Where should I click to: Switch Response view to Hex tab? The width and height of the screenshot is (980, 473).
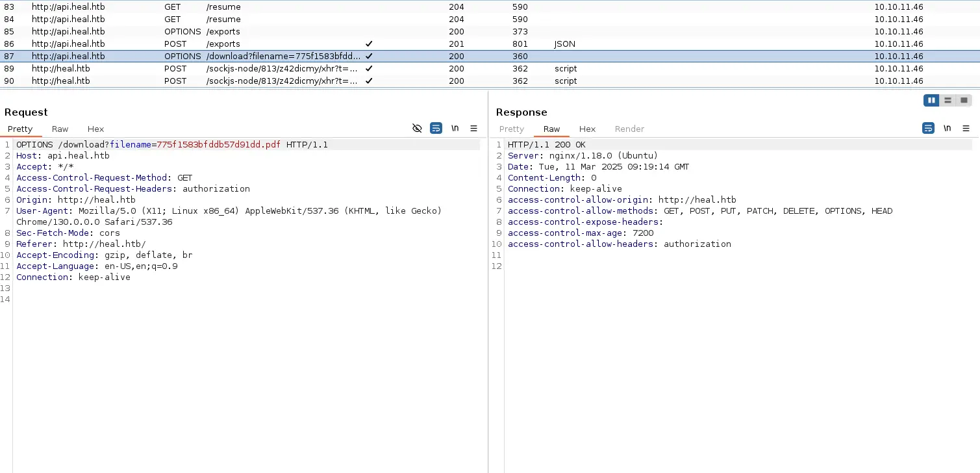click(587, 129)
